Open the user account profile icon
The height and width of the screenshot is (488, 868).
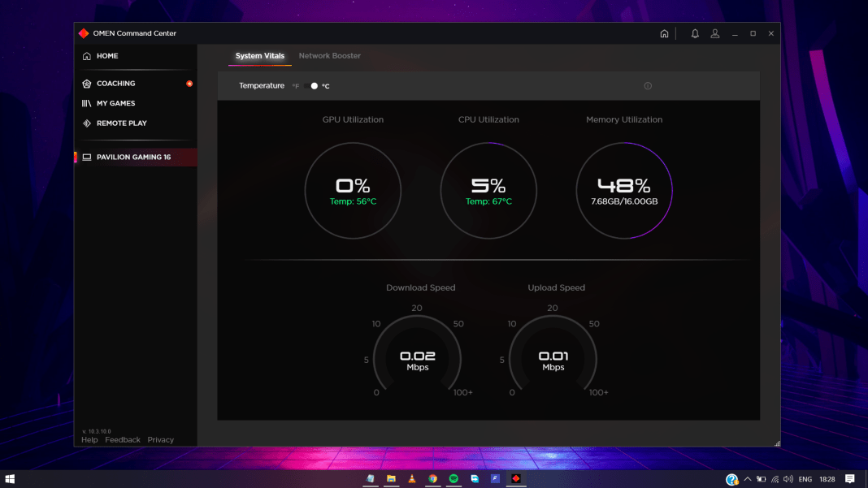click(x=715, y=33)
